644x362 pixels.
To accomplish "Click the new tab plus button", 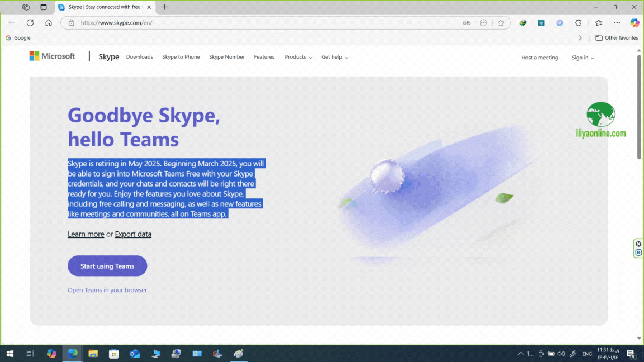I will (164, 7).
